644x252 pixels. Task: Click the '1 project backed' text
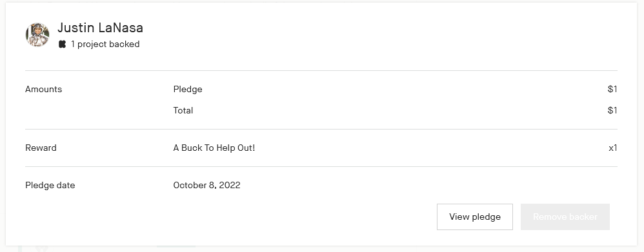[x=105, y=44]
